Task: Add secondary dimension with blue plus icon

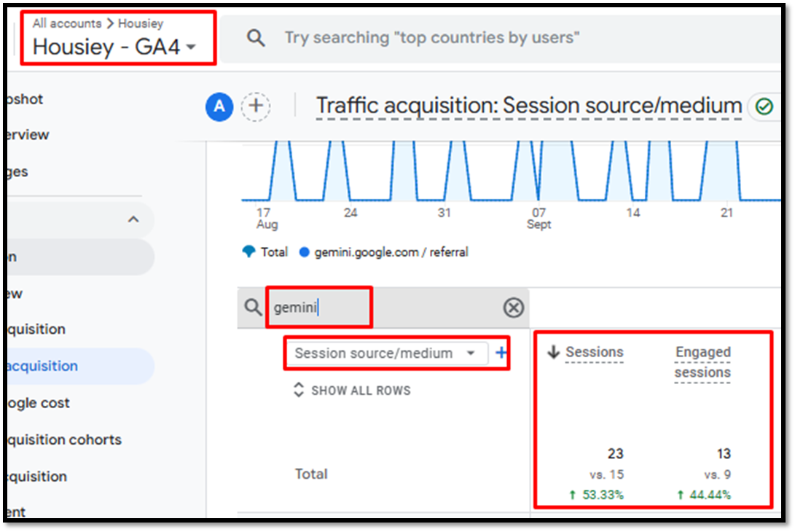Action: click(501, 353)
